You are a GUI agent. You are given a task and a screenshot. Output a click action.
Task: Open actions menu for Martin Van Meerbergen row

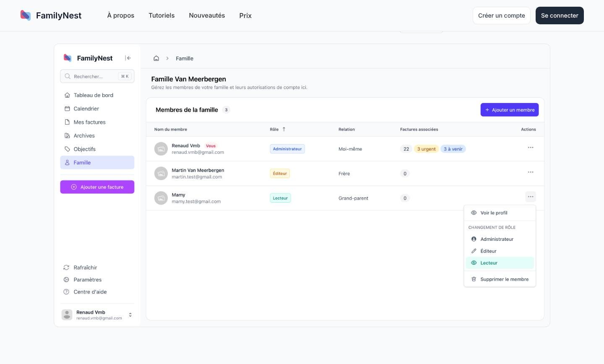coord(531,172)
